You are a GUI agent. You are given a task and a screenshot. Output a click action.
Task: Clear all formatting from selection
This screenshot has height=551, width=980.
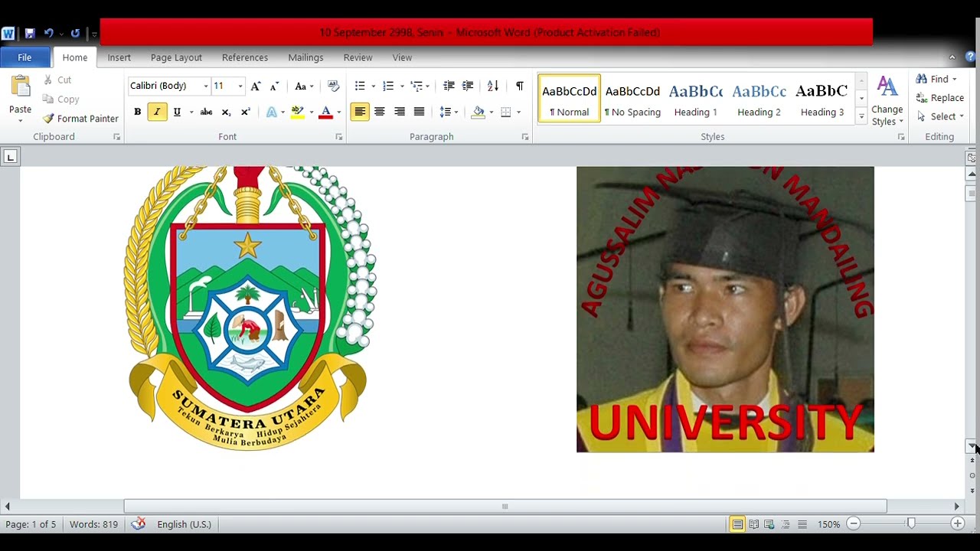point(333,86)
